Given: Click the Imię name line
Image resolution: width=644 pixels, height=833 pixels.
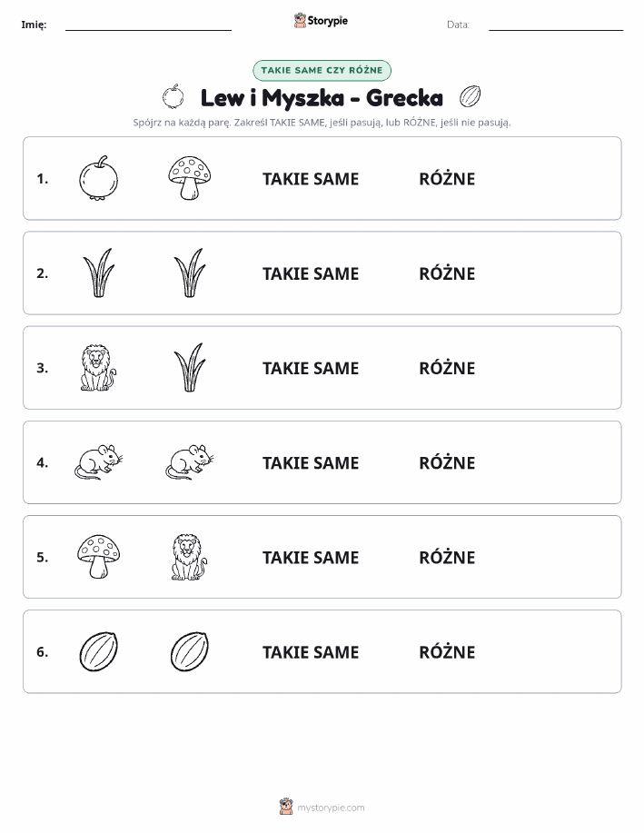Looking at the screenshot, I should click(x=148, y=25).
